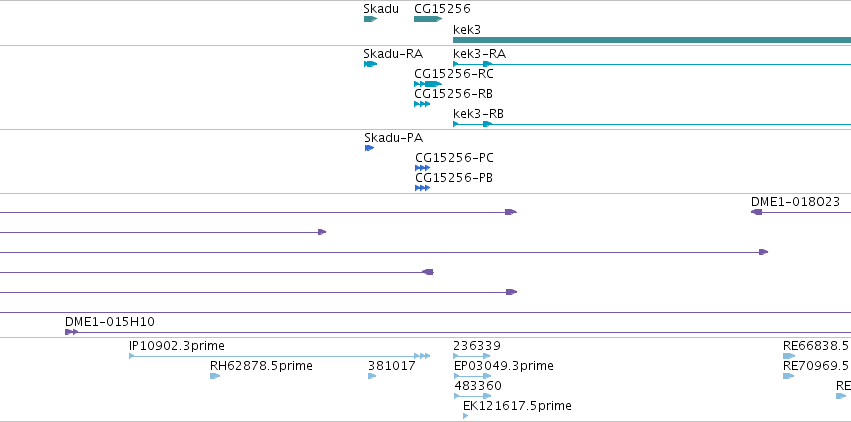Click the DME1-018O23 purple arrow
The height and width of the screenshot is (422, 851).
[x=757, y=212]
